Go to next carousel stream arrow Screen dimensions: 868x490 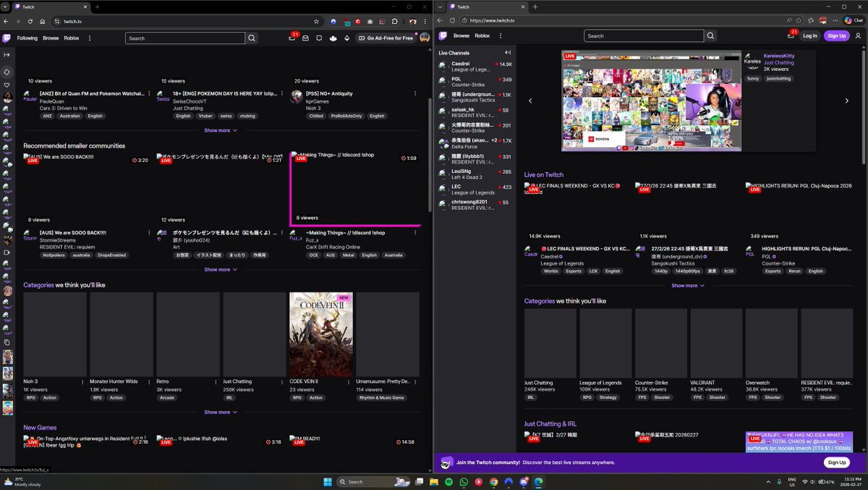pyautogui.click(x=847, y=101)
